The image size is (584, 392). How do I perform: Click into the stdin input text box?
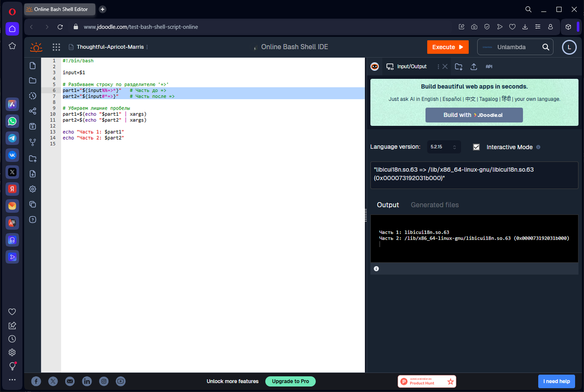pos(474,175)
